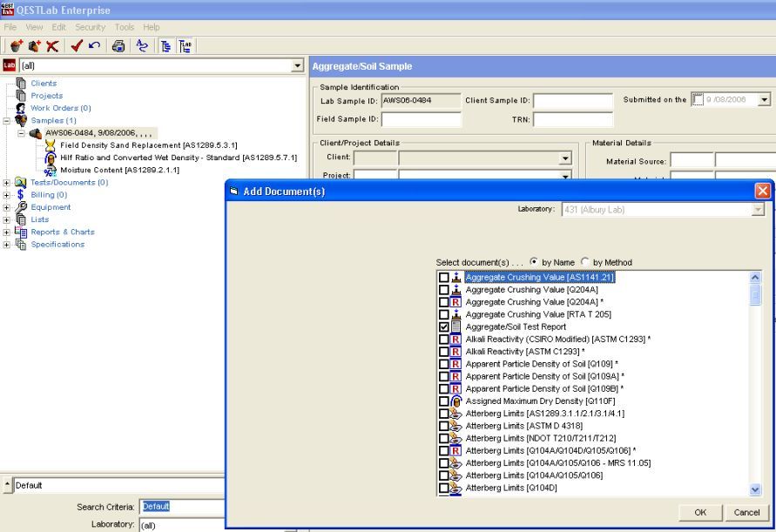Image resolution: width=776 pixels, height=532 pixels.
Task: Click the Billing dollar sign icon
Action: pos(21,195)
